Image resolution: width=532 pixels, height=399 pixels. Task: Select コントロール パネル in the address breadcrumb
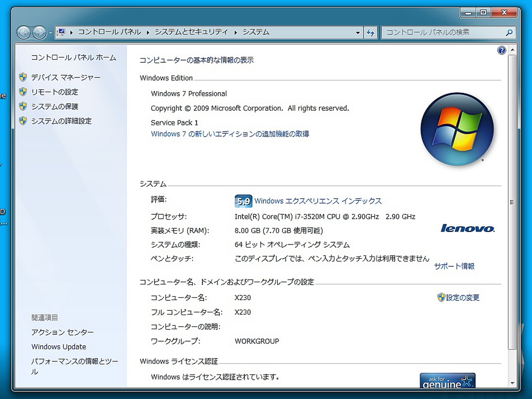pos(110,32)
